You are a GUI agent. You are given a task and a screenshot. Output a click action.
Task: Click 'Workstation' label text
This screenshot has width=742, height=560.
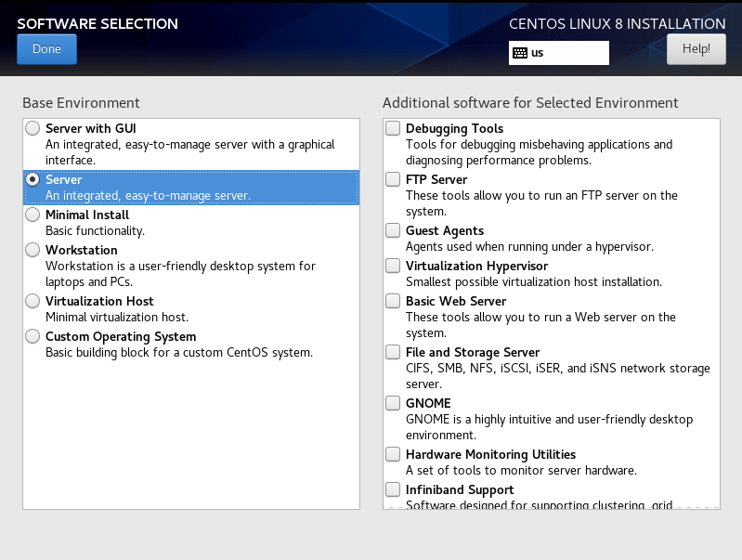(82, 250)
